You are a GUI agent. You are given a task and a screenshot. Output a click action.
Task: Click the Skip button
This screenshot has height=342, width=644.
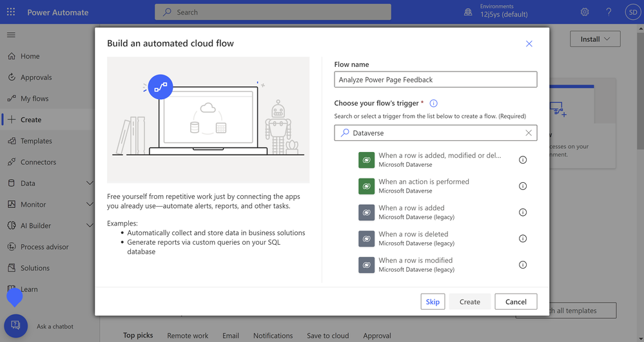(433, 302)
